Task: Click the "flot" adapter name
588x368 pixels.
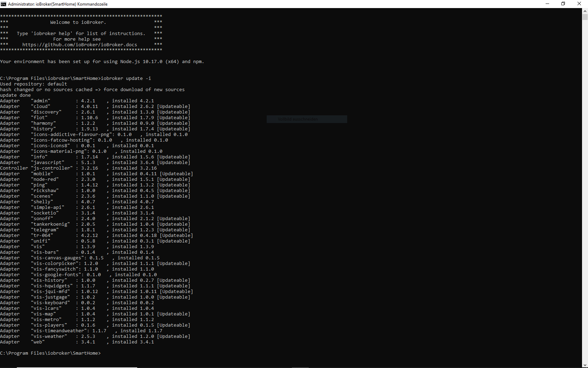Action: coord(39,118)
